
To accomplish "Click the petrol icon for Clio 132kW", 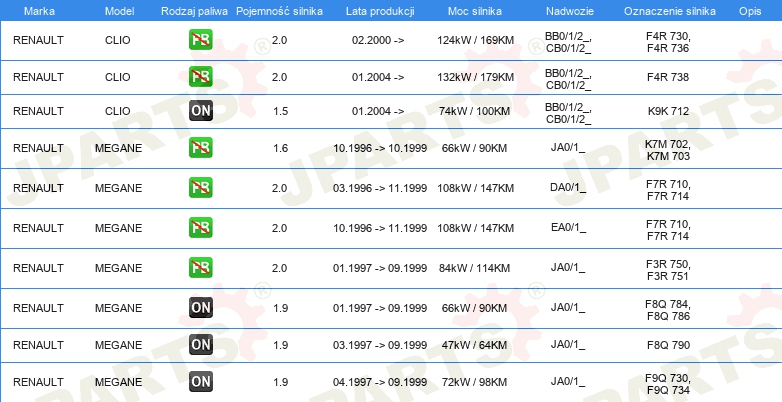I will tap(200, 76).
